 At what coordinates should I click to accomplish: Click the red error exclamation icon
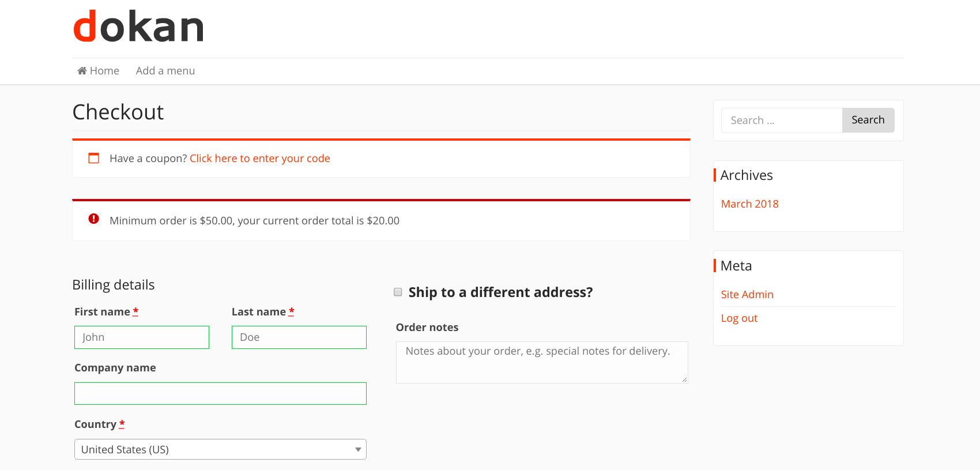click(x=93, y=219)
